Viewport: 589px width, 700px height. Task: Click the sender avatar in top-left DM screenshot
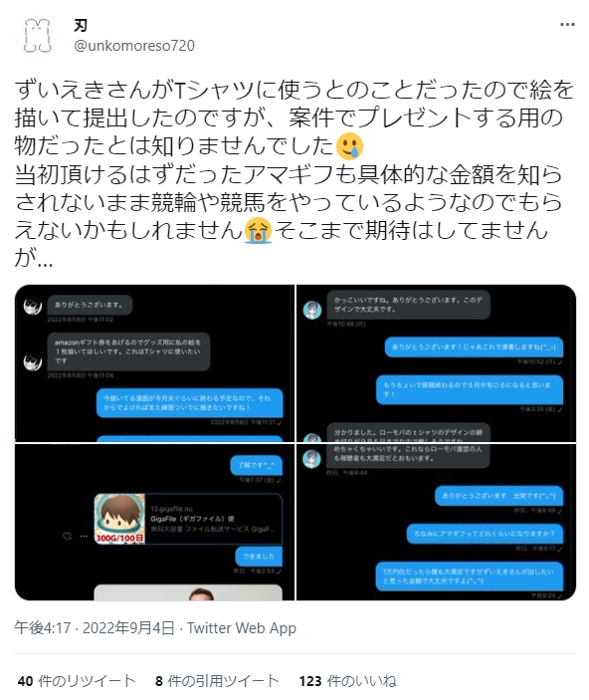pyautogui.click(x=33, y=307)
